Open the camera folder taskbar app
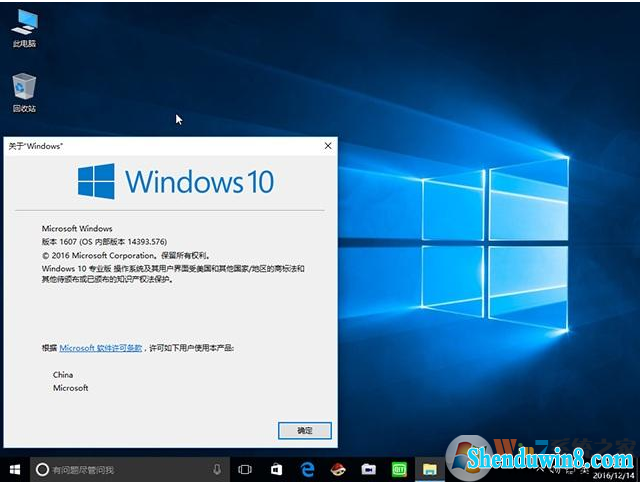The image size is (643, 484). [x=368, y=470]
